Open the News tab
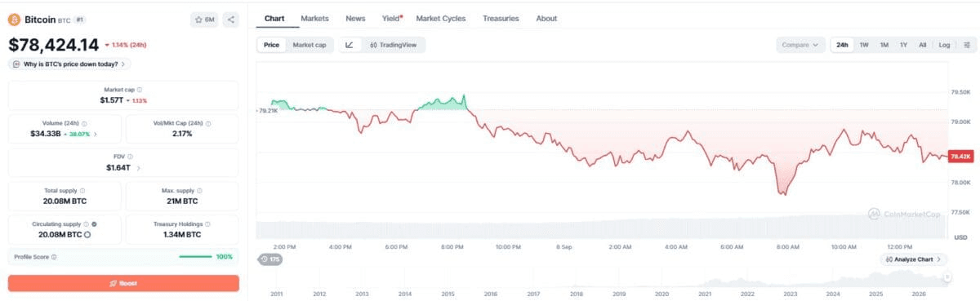 click(x=355, y=18)
